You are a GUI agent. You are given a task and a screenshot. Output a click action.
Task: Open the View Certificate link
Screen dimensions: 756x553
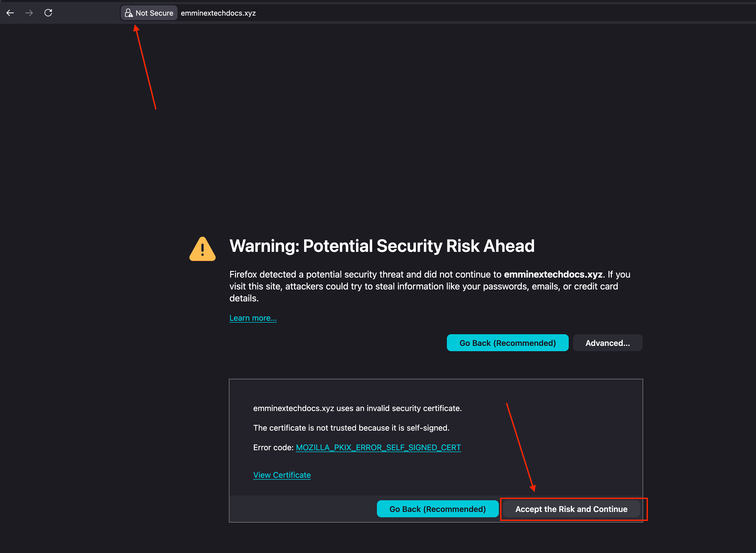click(x=282, y=475)
